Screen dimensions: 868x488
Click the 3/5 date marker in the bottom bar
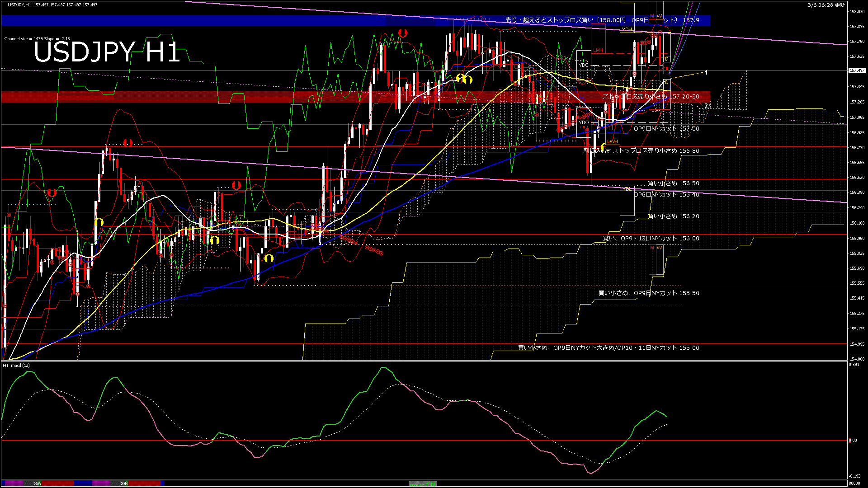coord(38,483)
